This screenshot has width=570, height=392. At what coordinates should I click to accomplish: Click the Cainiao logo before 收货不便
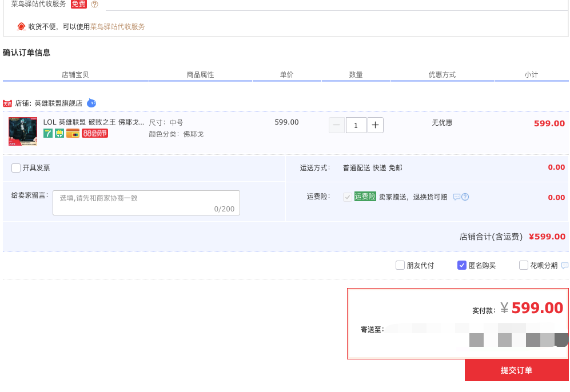pos(22,26)
